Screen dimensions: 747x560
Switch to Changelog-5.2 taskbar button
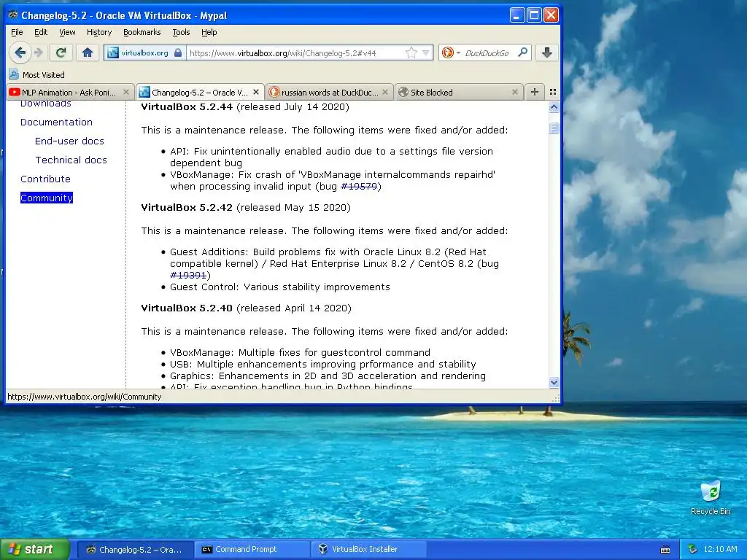click(x=135, y=550)
